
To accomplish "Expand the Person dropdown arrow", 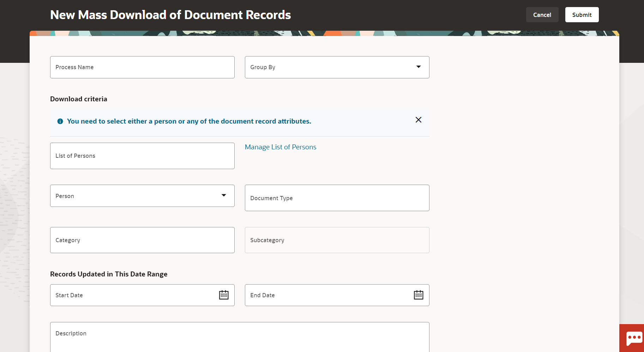I will coord(224,195).
